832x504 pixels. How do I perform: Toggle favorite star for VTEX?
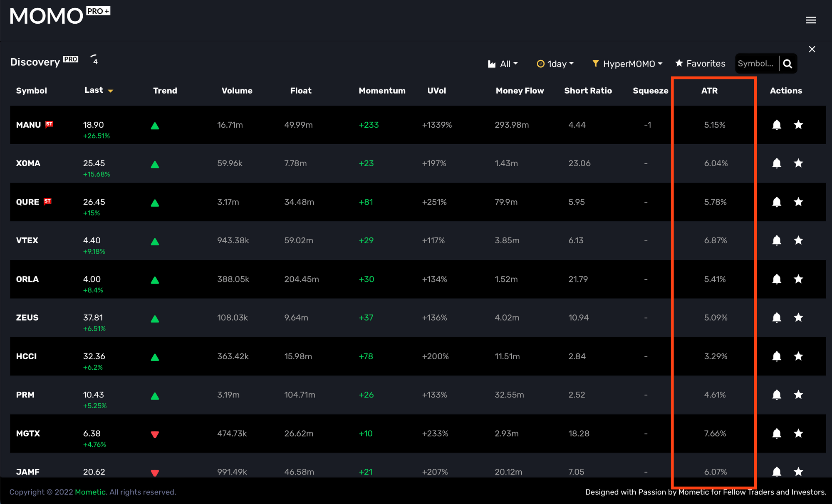(x=798, y=240)
